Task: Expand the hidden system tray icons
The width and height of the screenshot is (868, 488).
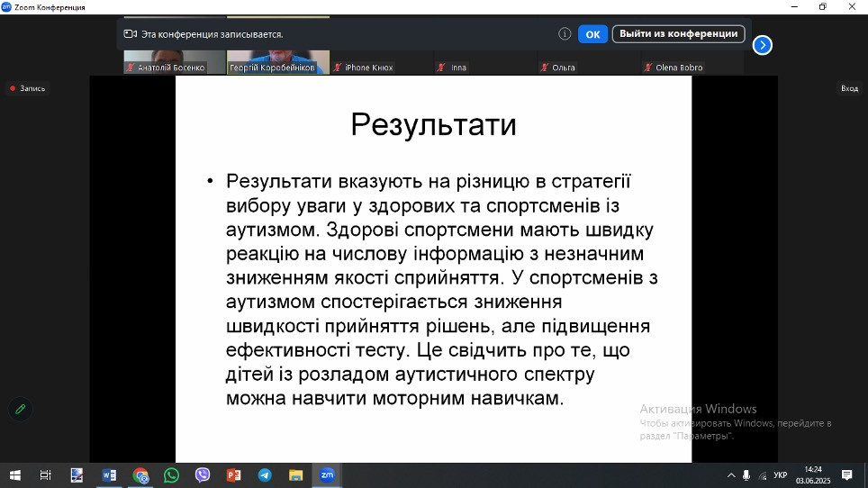Action: [730, 475]
